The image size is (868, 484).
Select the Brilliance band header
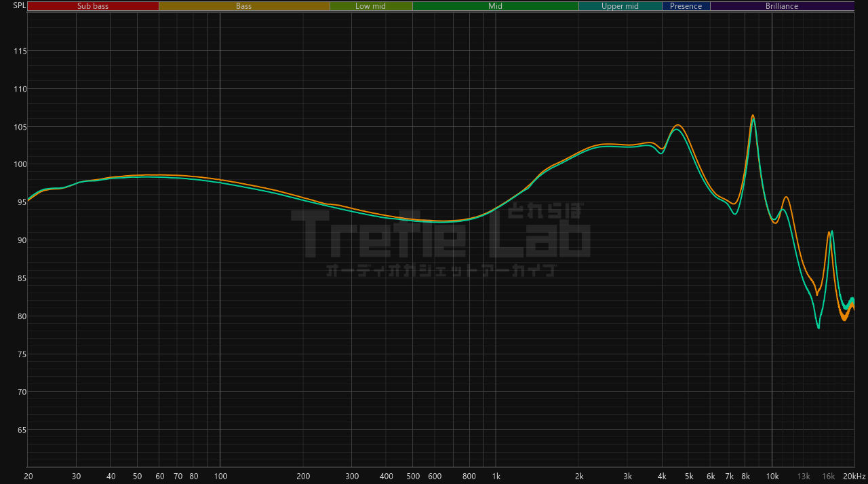pos(781,5)
